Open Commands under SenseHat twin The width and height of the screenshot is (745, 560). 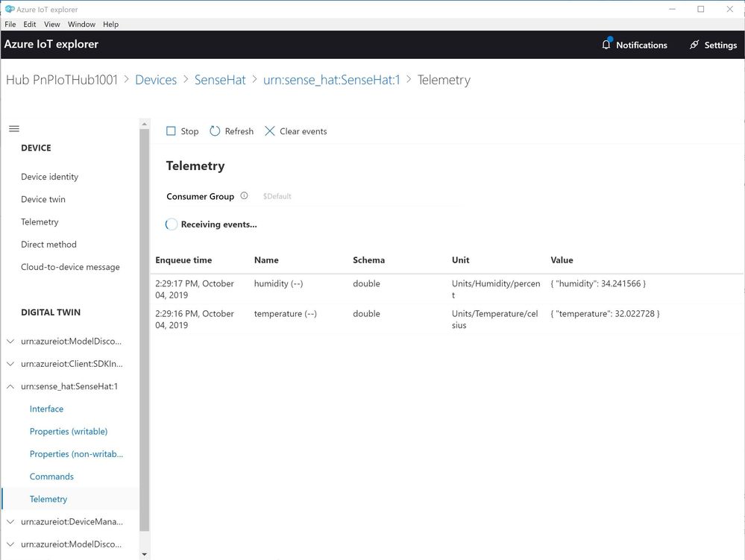tap(51, 476)
